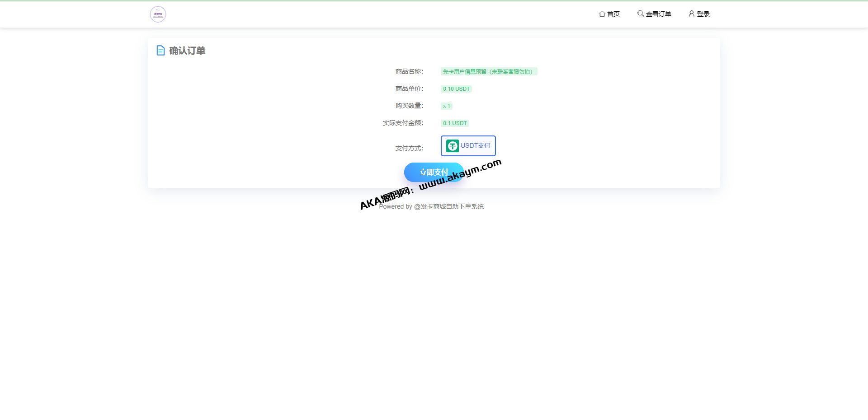Open the 登录 login link
868x420 pixels.
703,14
